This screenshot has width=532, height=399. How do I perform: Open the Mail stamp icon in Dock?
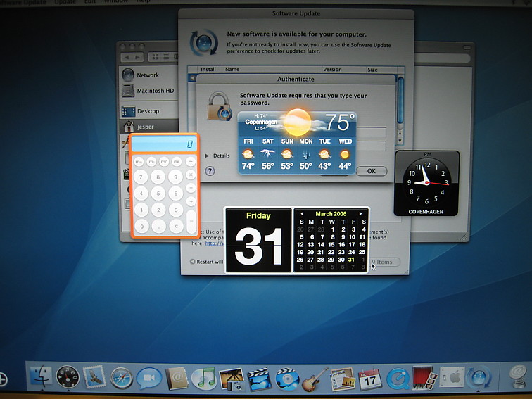(x=94, y=379)
